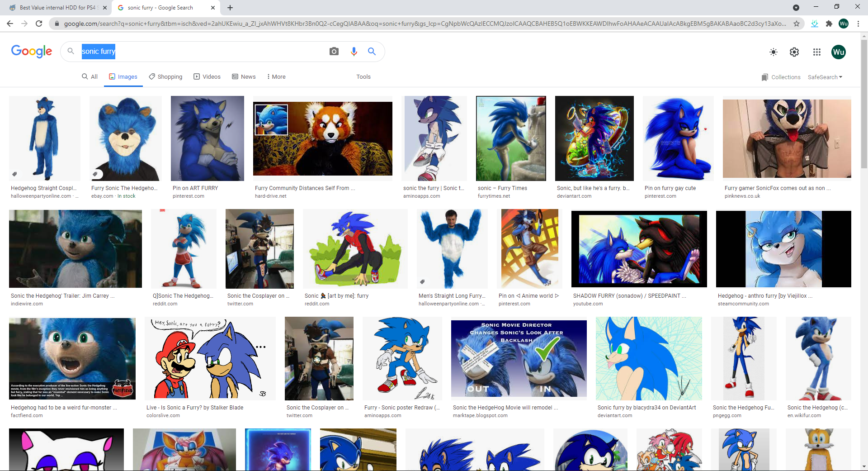The height and width of the screenshot is (471, 868).
Task: Open Wu Google account avatar
Action: click(x=839, y=52)
